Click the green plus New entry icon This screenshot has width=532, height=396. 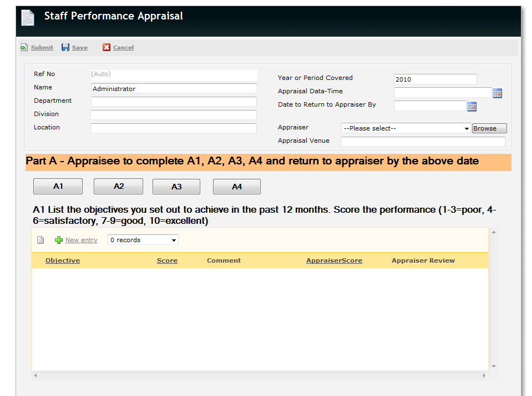pyautogui.click(x=59, y=240)
